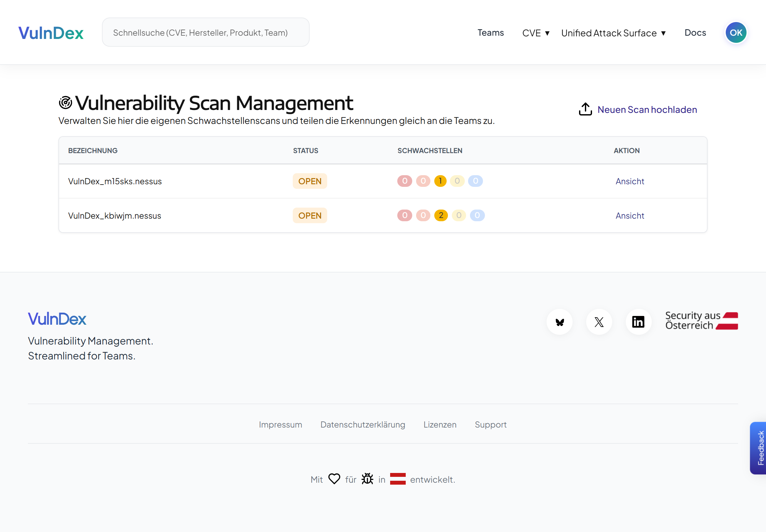Click the Bluesky butterfly icon in footer
The height and width of the screenshot is (532, 766).
[560, 322]
